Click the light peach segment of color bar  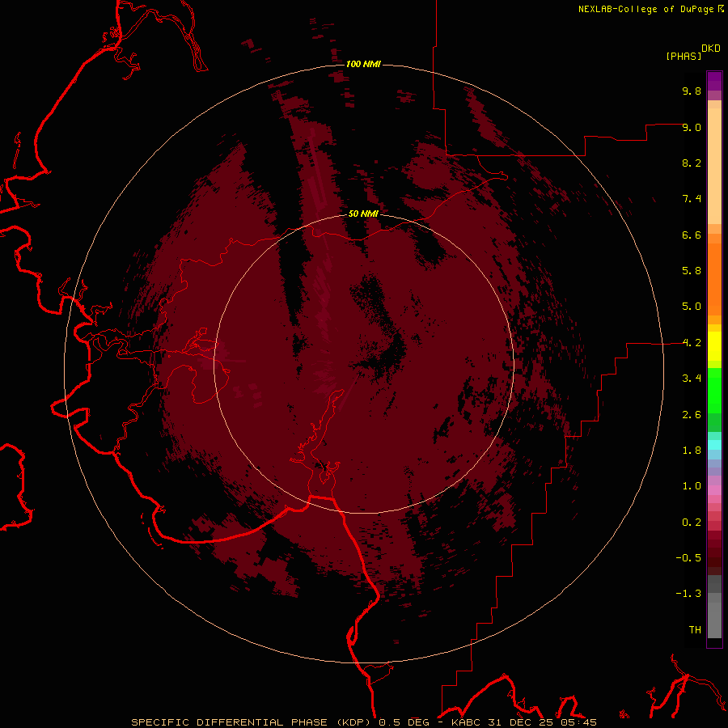714,166
